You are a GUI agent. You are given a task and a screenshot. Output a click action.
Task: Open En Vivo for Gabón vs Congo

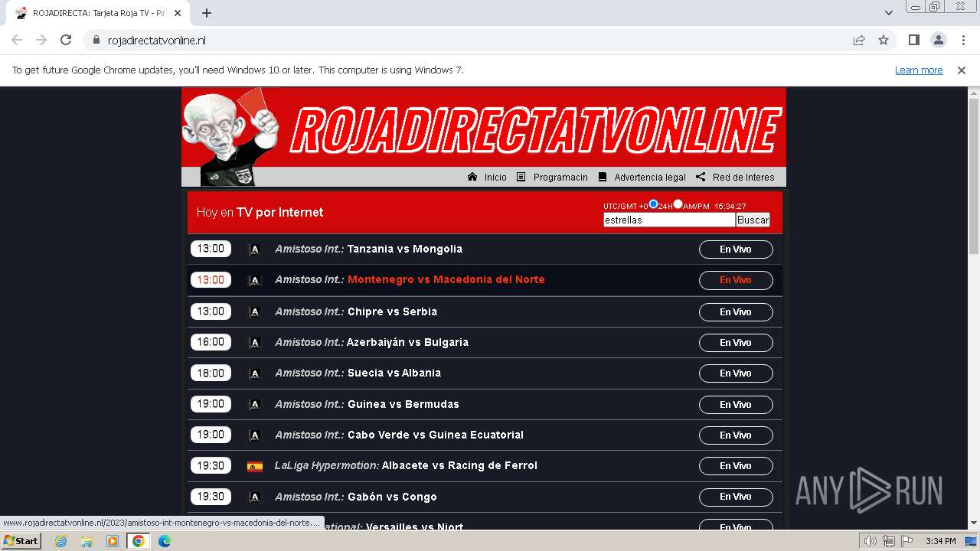click(736, 497)
